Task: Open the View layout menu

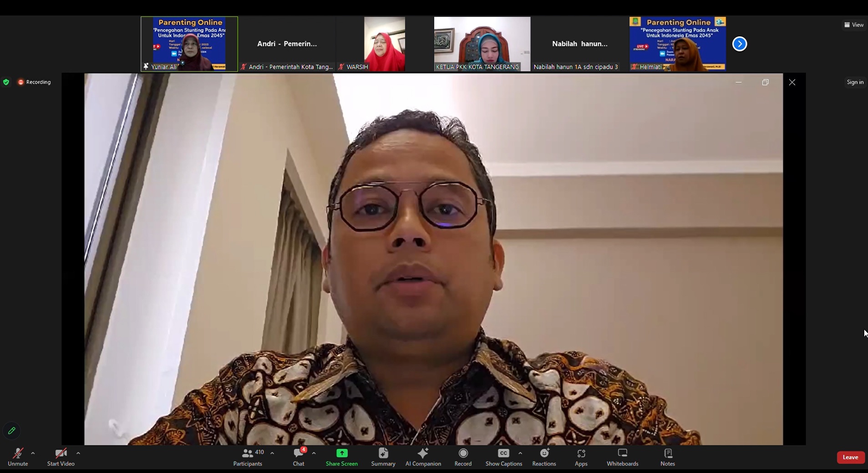Action: coord(854,25)
